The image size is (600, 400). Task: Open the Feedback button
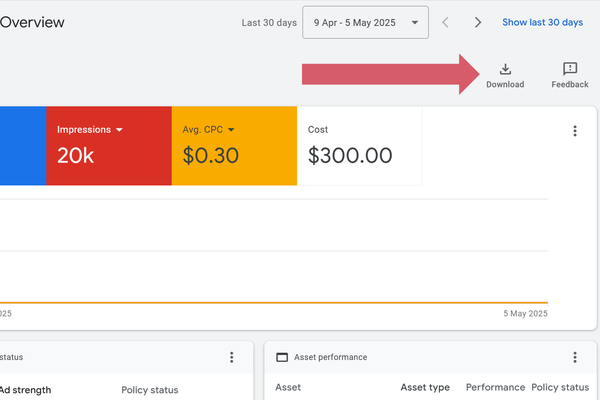click(x=570, y=75)
